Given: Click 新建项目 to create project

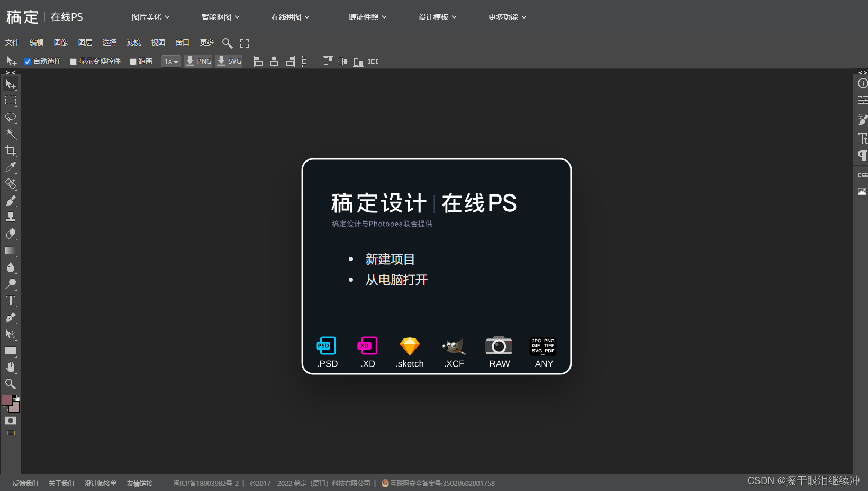Looking at the screenshot, I should [x=390, y=260].
